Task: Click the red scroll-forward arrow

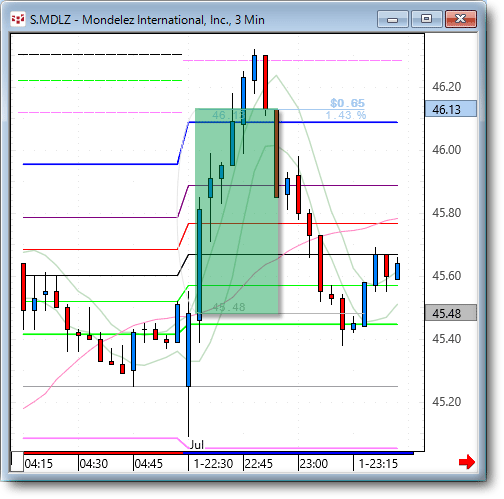Action: [467, 462]
